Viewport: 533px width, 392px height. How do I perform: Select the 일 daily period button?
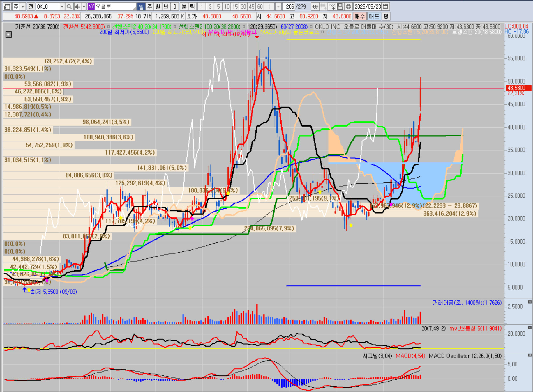[141, 6]
